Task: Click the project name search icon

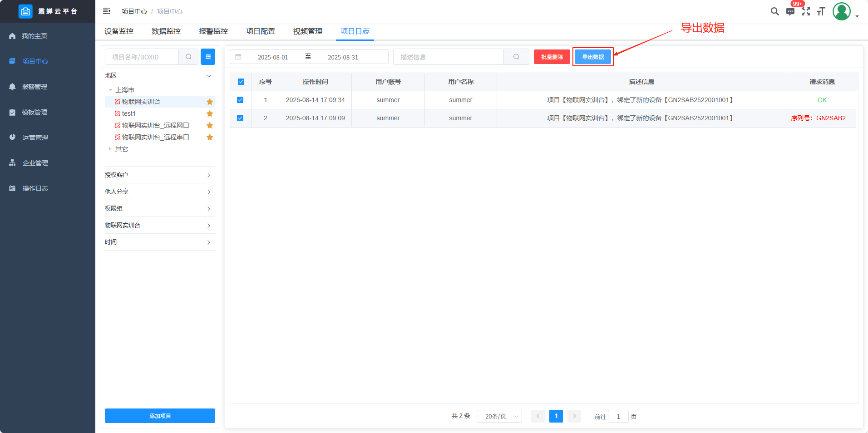Action: coord(188,57)
